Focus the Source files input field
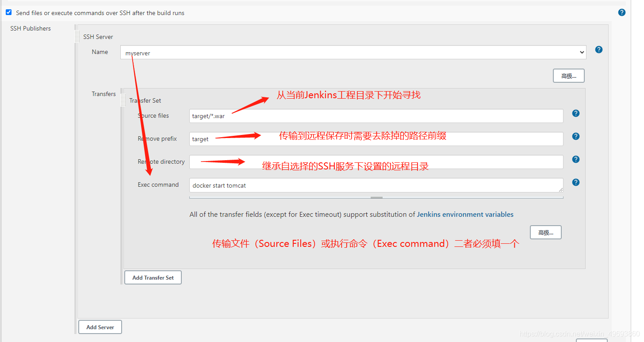 (376, 116)
